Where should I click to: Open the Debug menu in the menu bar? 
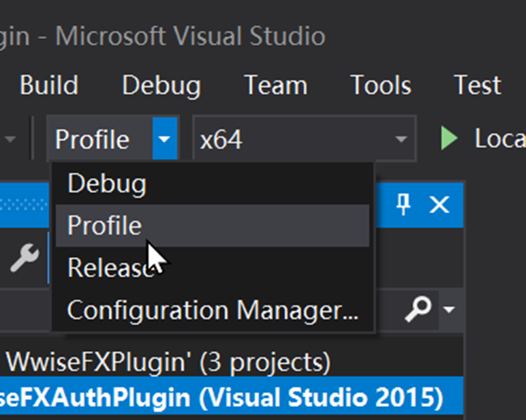(x=161, y=86)
